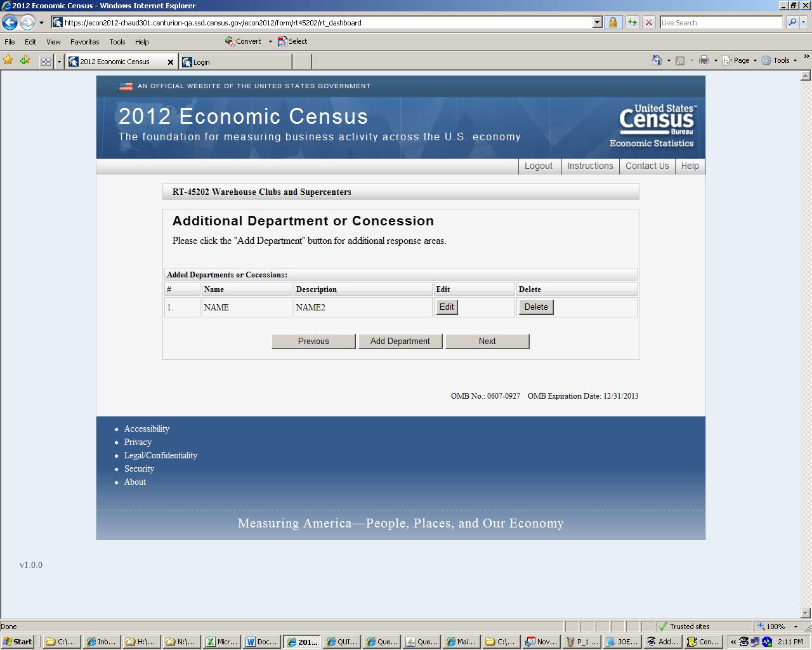Open the About footer link
This screenshot has height=650, width=812.
click(x=135, y=482)
